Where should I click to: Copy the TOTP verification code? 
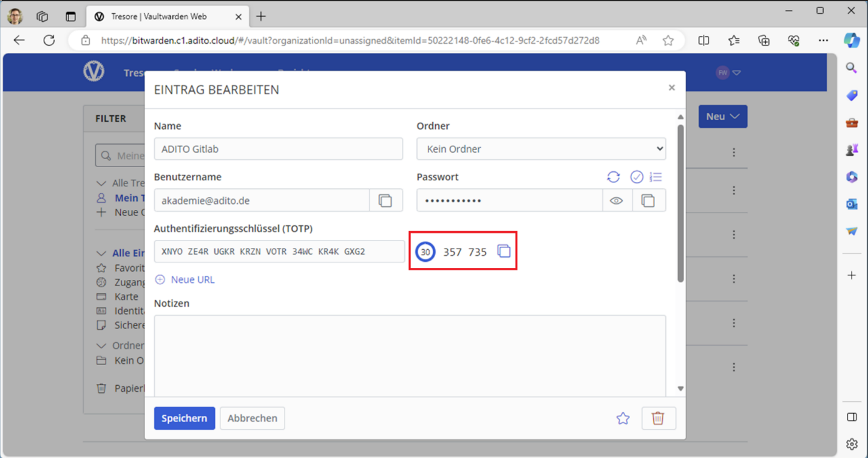504,251
